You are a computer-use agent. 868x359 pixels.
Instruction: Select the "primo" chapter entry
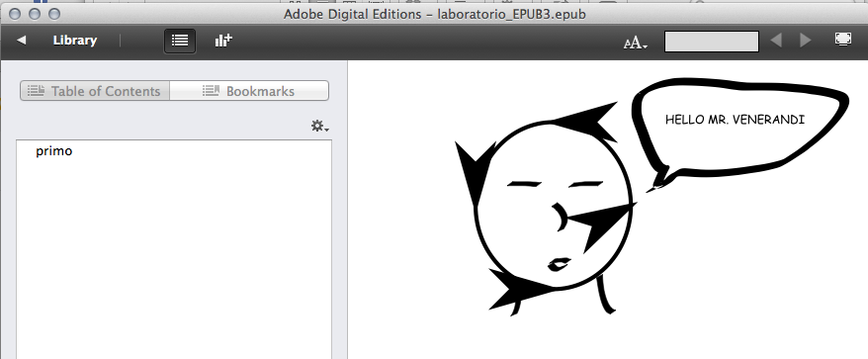[x=53, y=150]
